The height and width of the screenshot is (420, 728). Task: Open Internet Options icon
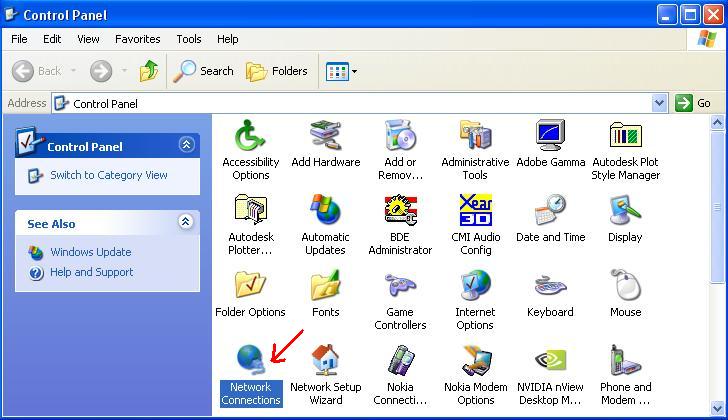pyautogui.click(x=475, y=286)
